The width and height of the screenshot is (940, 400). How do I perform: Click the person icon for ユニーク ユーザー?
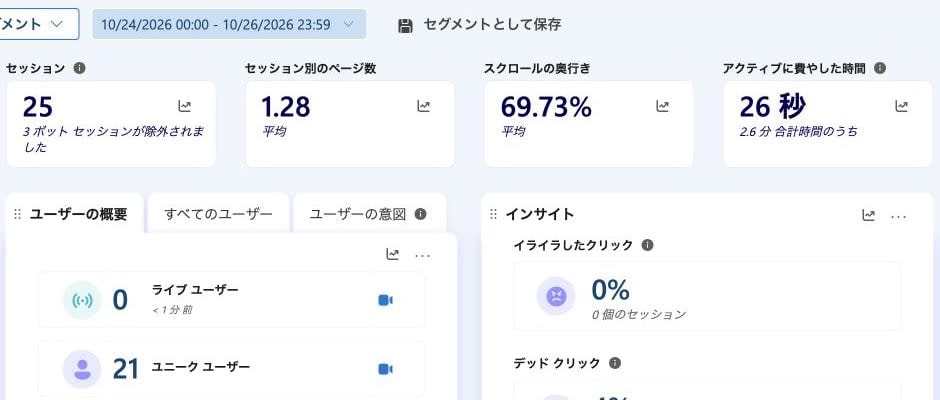(82, 369)
